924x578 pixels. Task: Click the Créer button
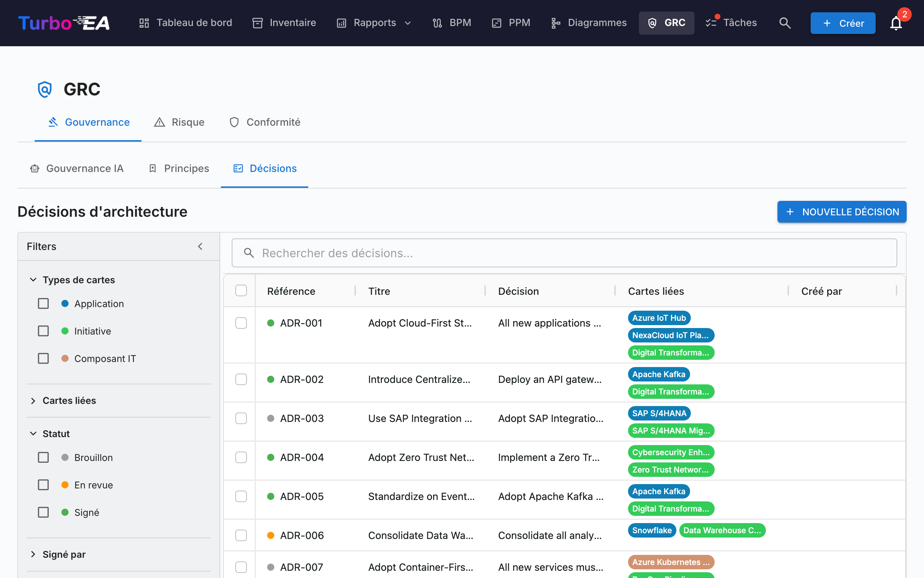point(843,23)
